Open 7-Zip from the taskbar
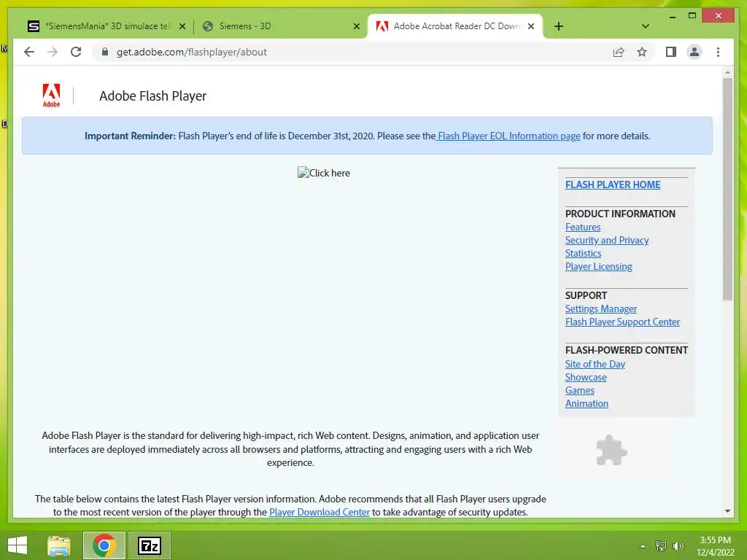 tap(149, 545)
